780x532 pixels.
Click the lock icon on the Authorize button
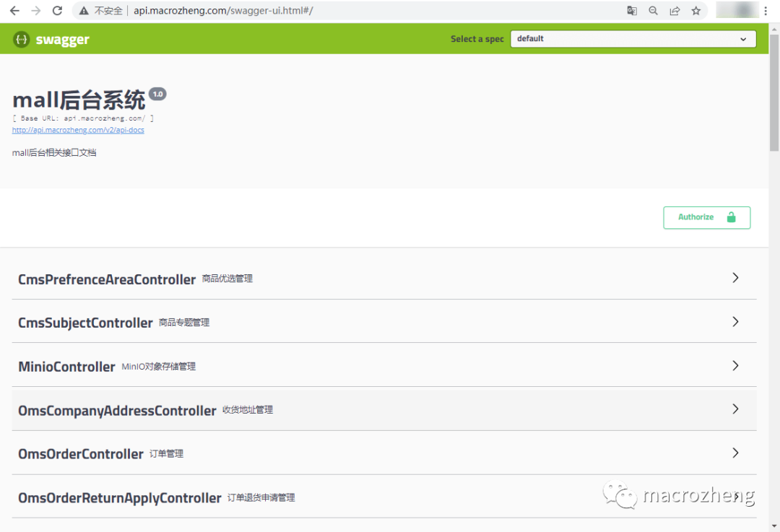pos(729,217)
